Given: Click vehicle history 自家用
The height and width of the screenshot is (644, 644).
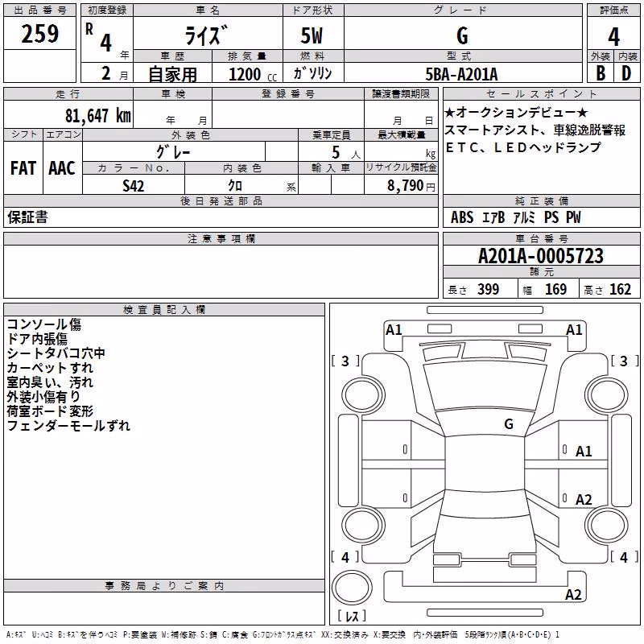Looking at the screenshot, I should [x=172, y=74].
